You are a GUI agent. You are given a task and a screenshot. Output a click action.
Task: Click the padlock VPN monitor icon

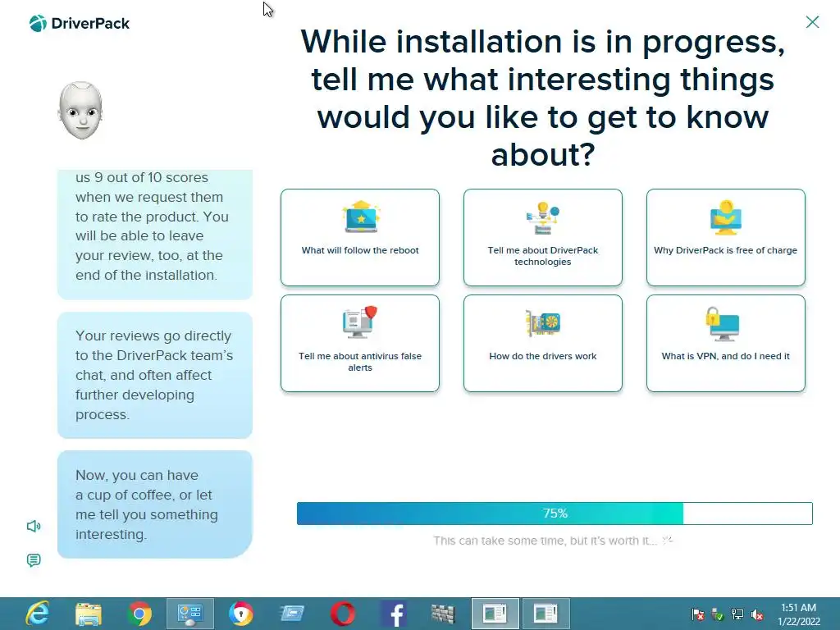723,323
